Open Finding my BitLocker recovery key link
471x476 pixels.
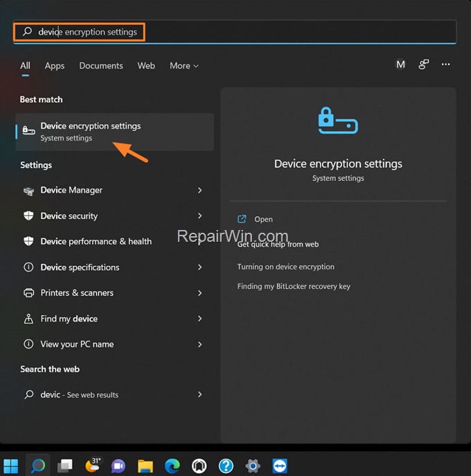(x=294, y=286)
